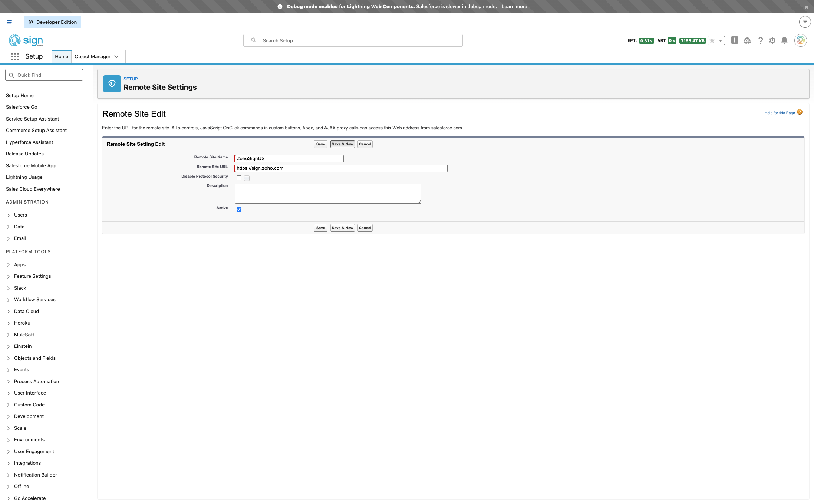This screenshot has height=504, width=814.
Task: Click the Trailhead guidance icon
Action: click(x=747, y=40)
